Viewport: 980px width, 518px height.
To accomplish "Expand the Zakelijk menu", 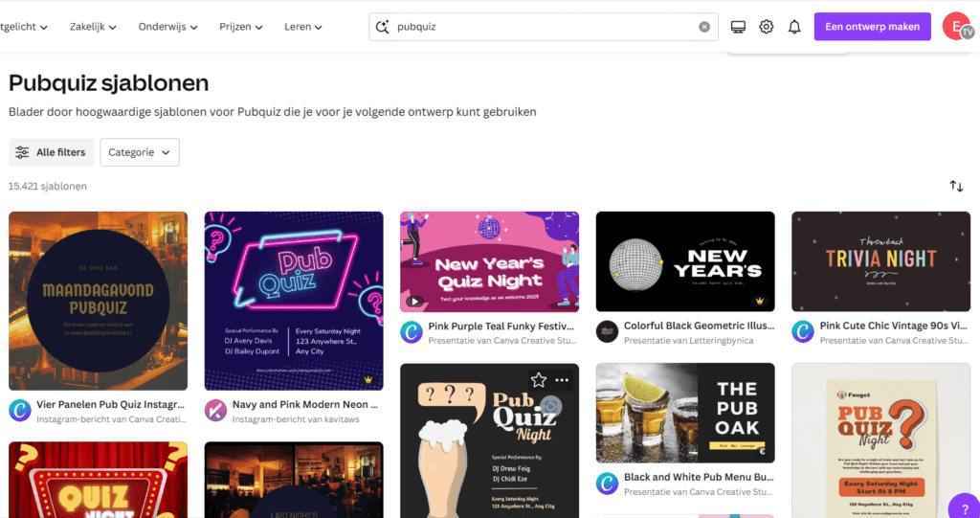I will pyautogui.click(x=93, y=27).
